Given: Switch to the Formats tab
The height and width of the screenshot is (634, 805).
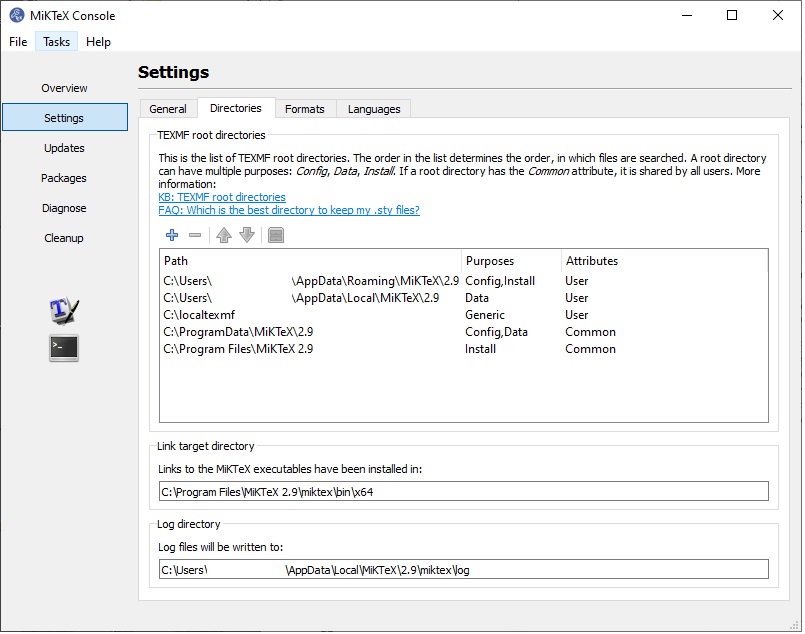Looking at the screenshot, I should pos(305,109).
